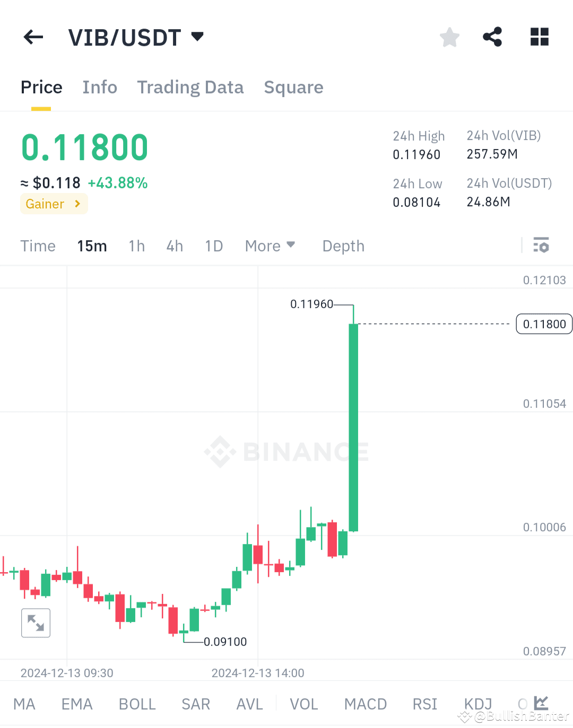Show the Depth view

tap(343, 245)
